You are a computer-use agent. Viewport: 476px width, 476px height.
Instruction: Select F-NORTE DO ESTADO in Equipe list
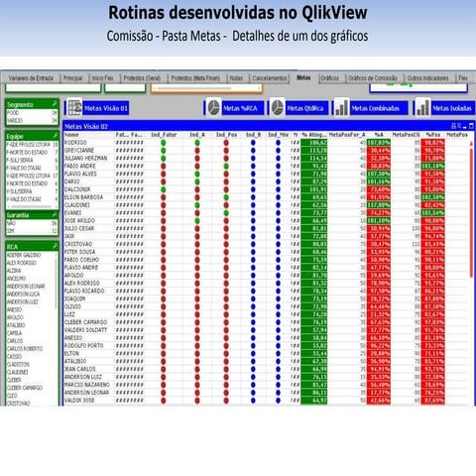[32, 153]
